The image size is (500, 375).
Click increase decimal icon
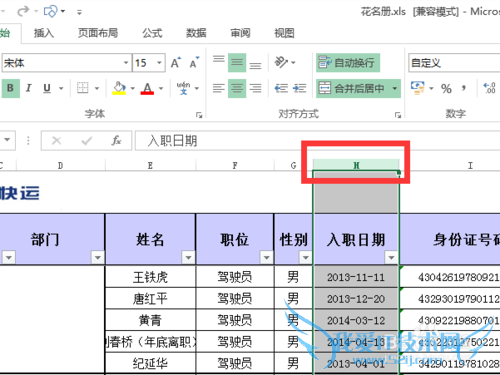tap(490, 88)
